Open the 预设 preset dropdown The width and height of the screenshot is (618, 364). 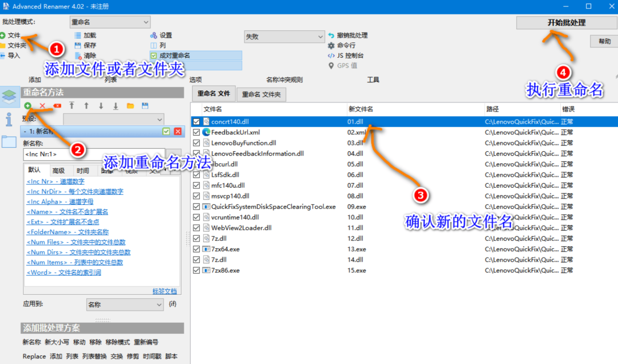[113, 119]
